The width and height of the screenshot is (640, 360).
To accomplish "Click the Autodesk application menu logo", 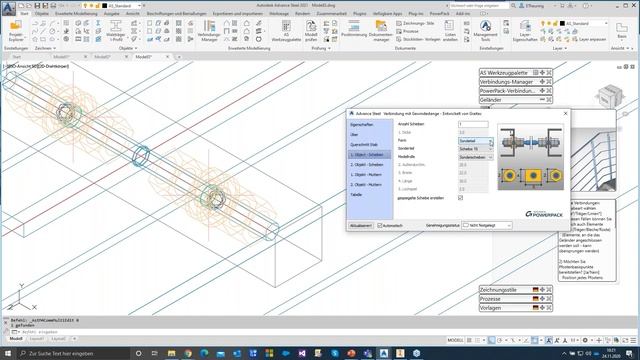I will point(8,8).
